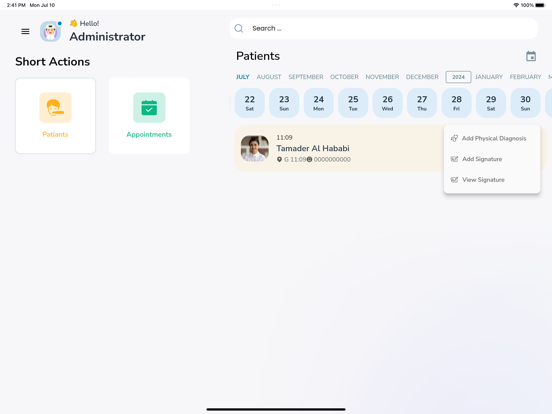Click the View Signature icon
Screen dimensions: 552x414
click(x=454, y=180)
